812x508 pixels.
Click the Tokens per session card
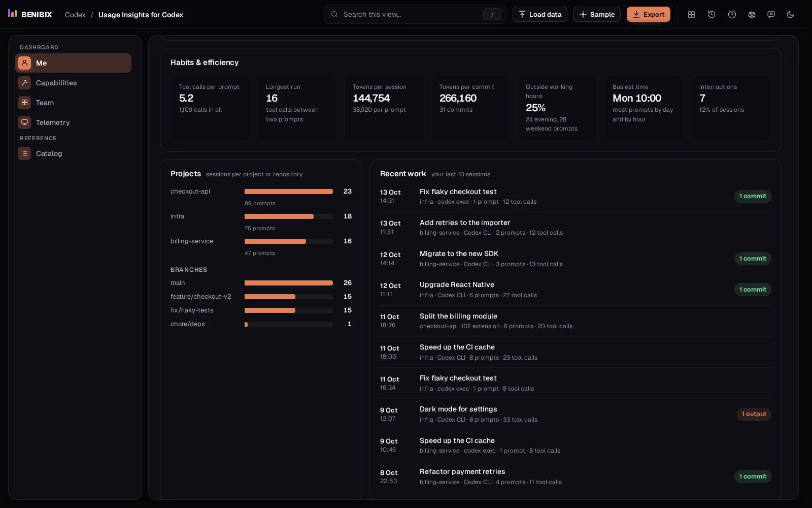point(384,108)
